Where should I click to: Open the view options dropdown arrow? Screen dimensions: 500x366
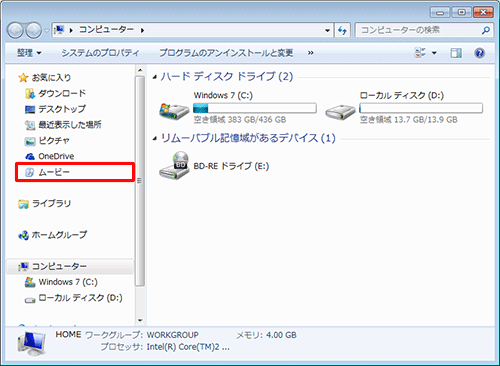[x=434, y=53]
